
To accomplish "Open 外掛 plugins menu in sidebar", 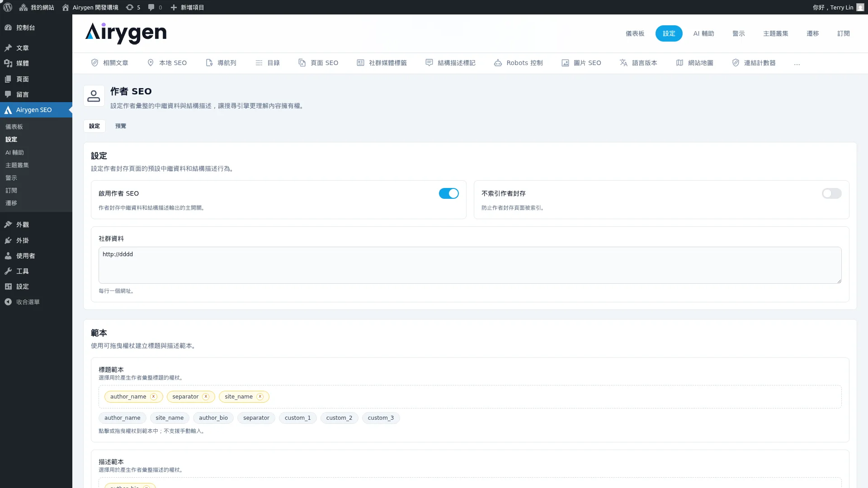I will (x=36, y=240).
